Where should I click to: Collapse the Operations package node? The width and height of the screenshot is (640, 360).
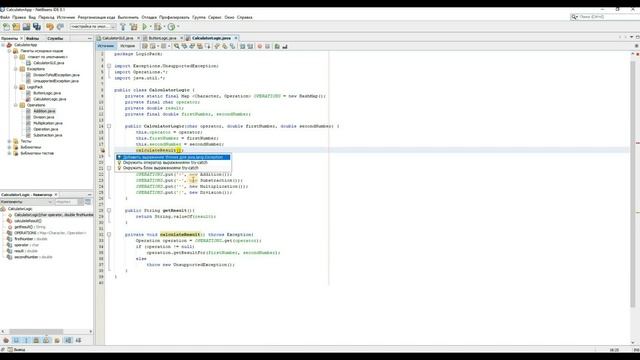pyautogui.click(x=16, y=105)
